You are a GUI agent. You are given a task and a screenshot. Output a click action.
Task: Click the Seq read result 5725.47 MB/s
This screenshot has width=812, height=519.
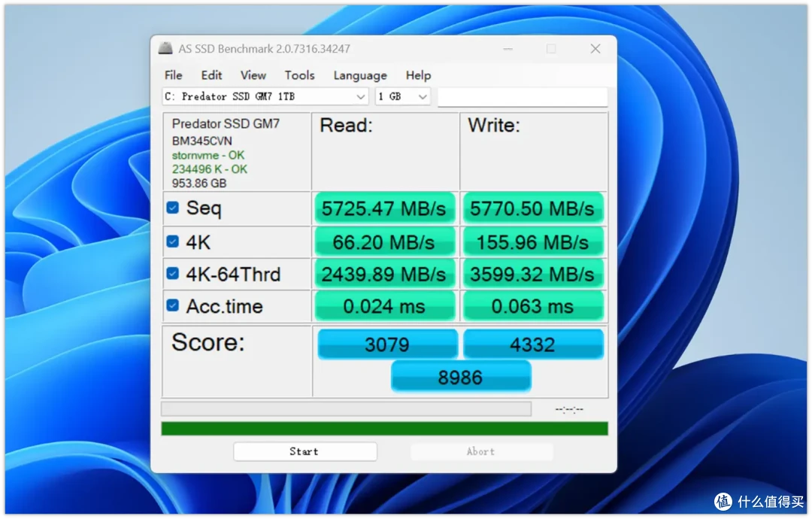384,208
